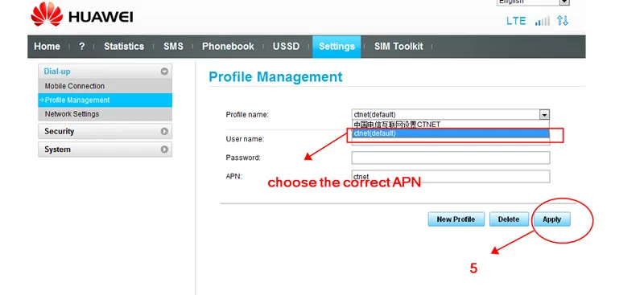This screenshot has height=295, width=644.
Task: Click the Apply button
Action: 552,219
